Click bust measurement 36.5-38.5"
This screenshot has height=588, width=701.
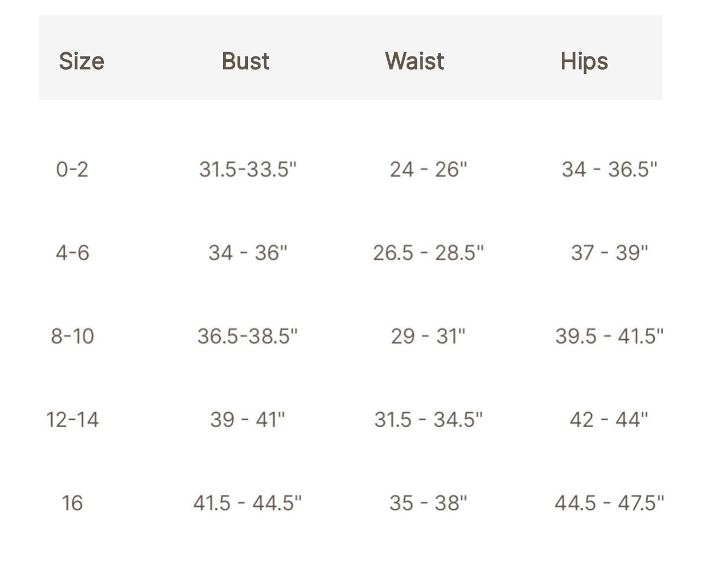(x=247, y=336)
